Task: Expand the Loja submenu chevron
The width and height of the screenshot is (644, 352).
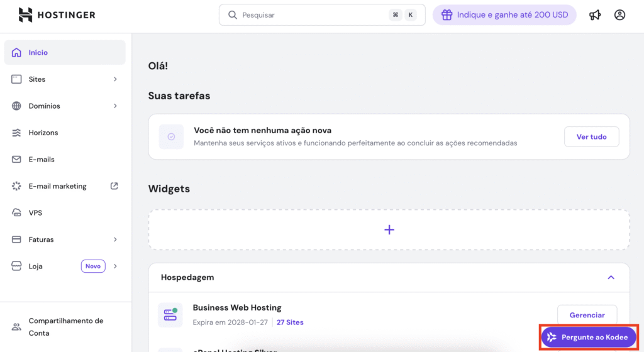Action: click(116, 266)
